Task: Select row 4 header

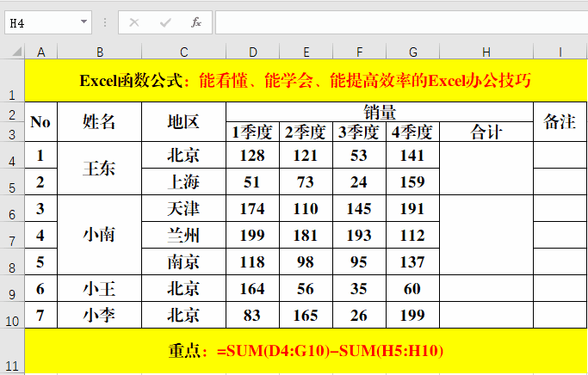Action: [x=12, y=155]
